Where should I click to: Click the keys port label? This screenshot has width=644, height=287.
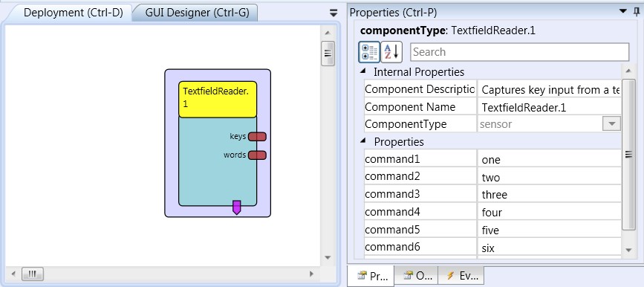(x=238, y=137)
